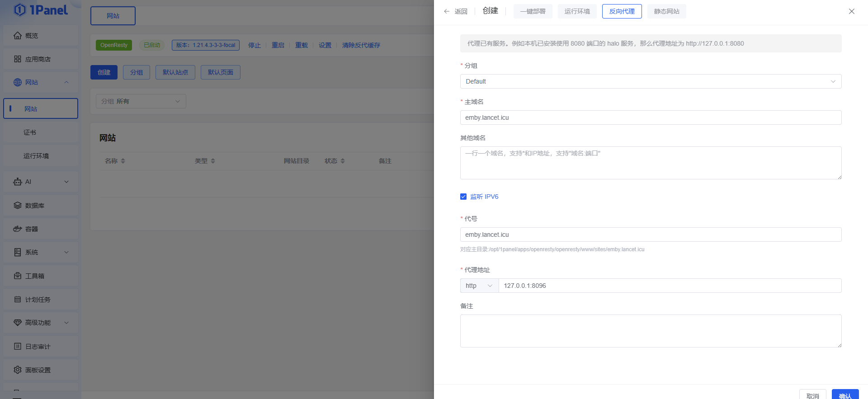Switch to the 静态网站 tab
The width and height of the screenshot is (868, 399).
tap(666, 11)
